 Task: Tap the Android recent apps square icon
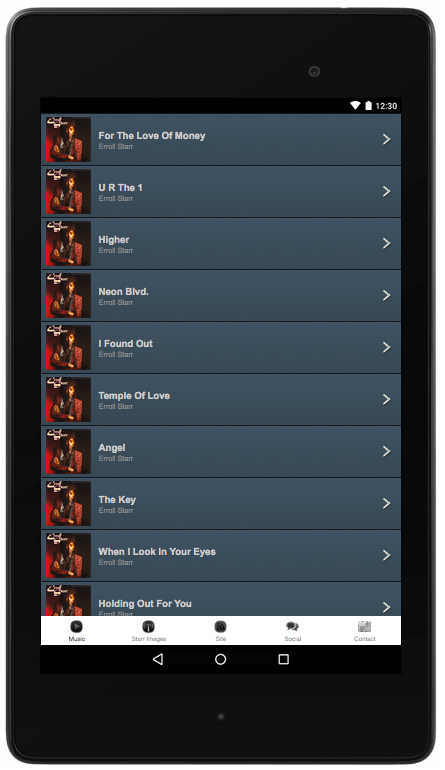[x=283, y=659]
